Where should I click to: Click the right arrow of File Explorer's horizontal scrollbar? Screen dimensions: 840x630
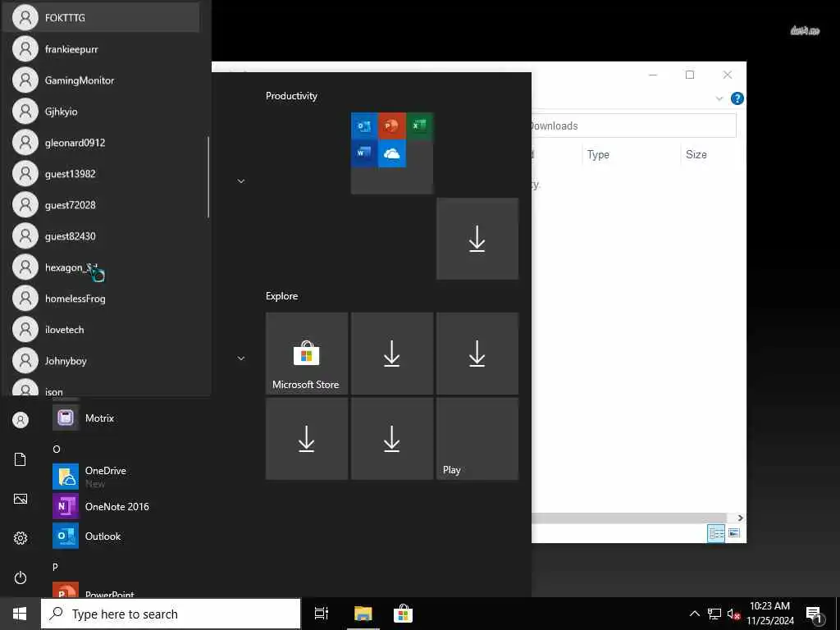741,518
